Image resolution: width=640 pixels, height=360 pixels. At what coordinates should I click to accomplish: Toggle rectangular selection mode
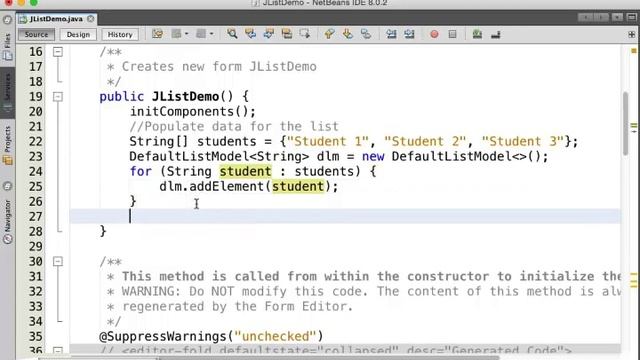tap(305, 34)
